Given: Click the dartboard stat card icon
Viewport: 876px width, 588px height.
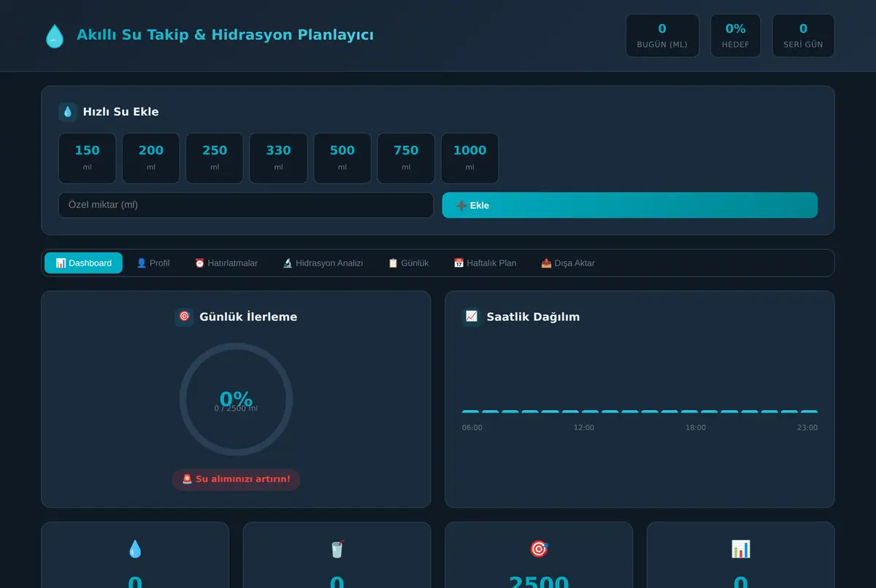Looking at the screenshot, I should click(539, 549).
